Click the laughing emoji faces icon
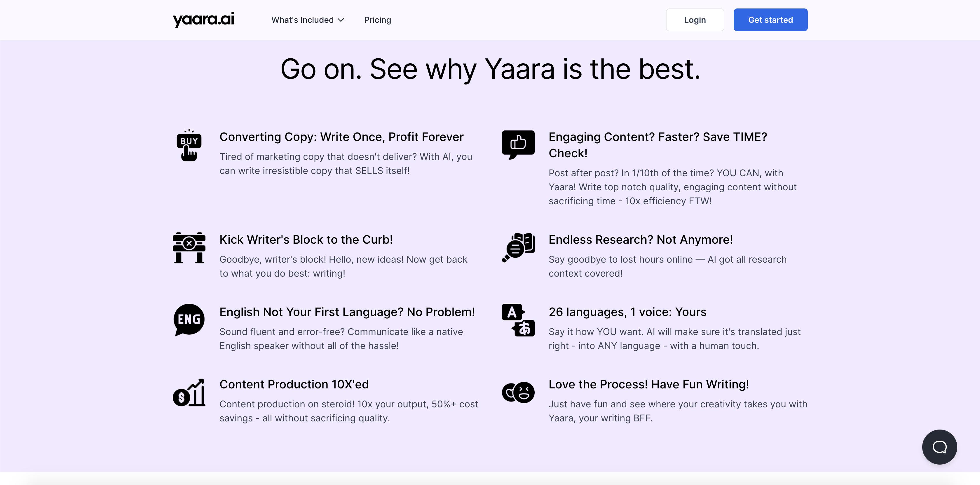This screenshot has width=980, height=485. point(518,392)
